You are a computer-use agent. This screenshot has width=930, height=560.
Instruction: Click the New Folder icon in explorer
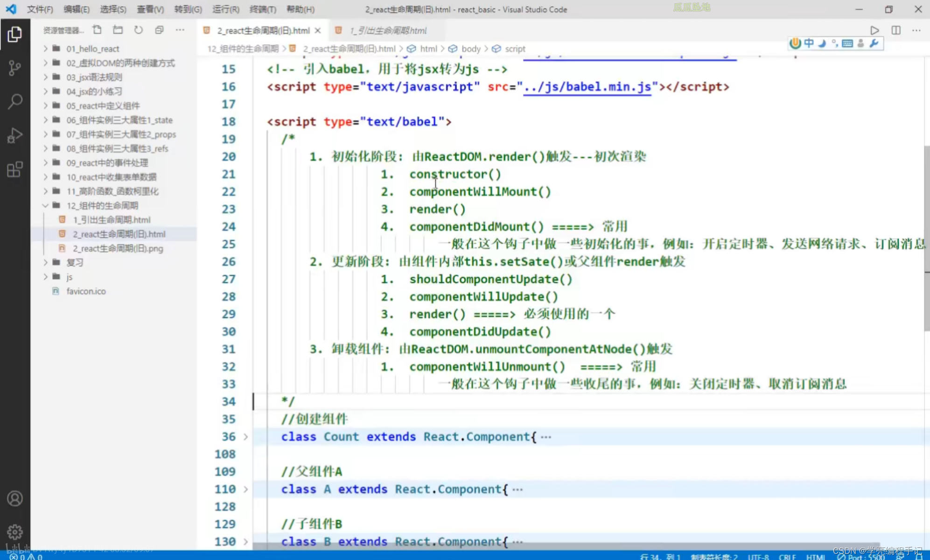pyautogui.click(x=118, y=30)
